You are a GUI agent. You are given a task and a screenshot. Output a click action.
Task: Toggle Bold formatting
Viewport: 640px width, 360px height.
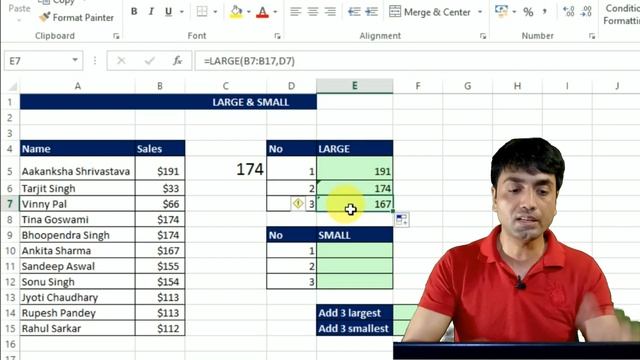tap(134, 11)
